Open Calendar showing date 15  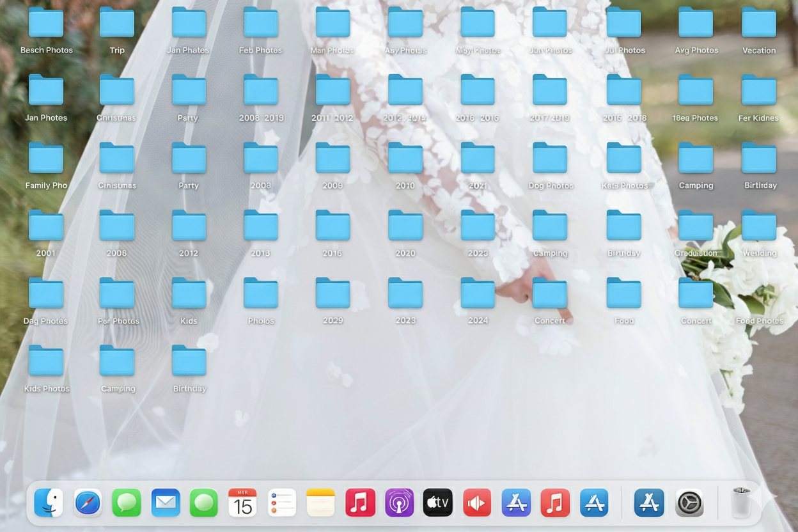click(242, 503)
